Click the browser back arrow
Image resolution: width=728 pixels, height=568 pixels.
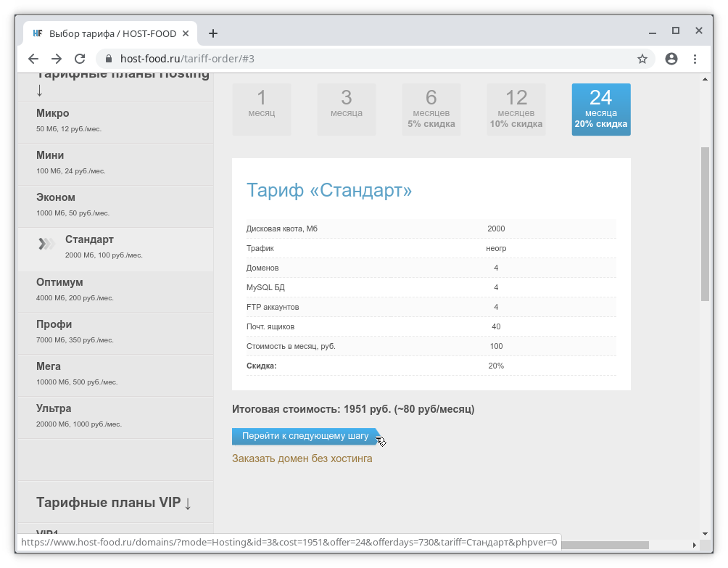[33, 59]
